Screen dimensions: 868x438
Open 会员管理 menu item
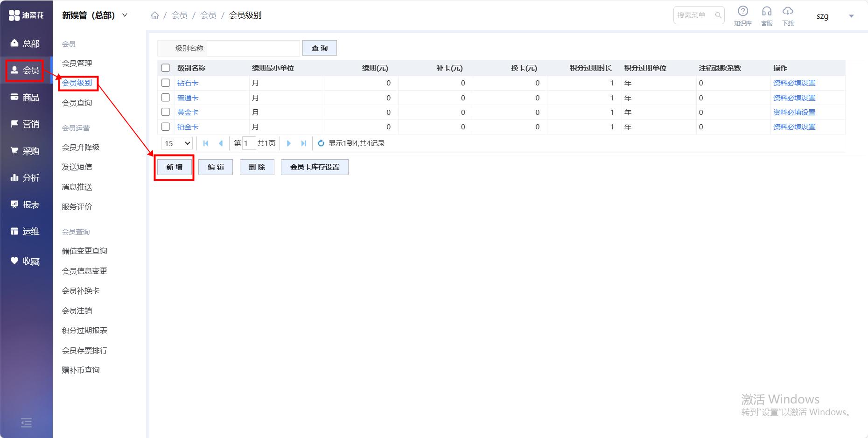click(77, 63)
